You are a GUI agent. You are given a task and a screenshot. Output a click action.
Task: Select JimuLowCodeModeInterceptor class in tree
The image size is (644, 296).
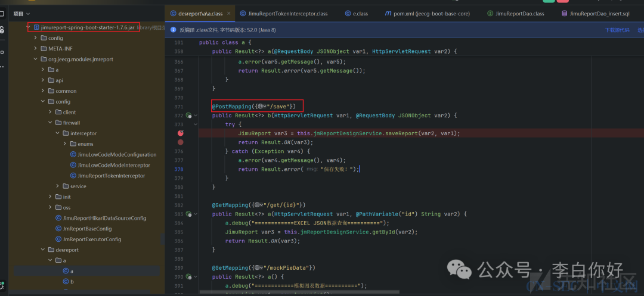[110, 165]
